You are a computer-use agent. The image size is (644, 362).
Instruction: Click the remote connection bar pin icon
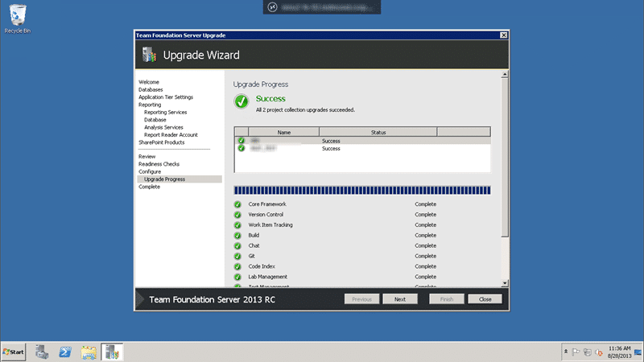point(272,7)
